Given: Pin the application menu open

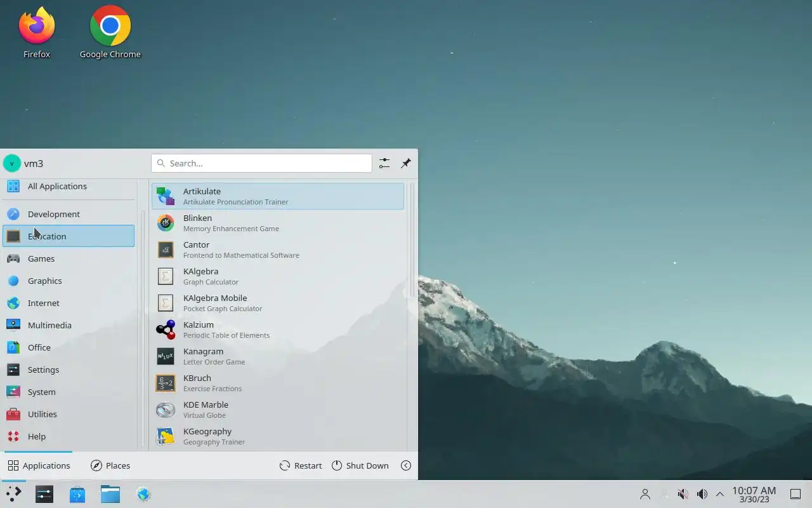Looking at the screenshot, I should point(406,163).
